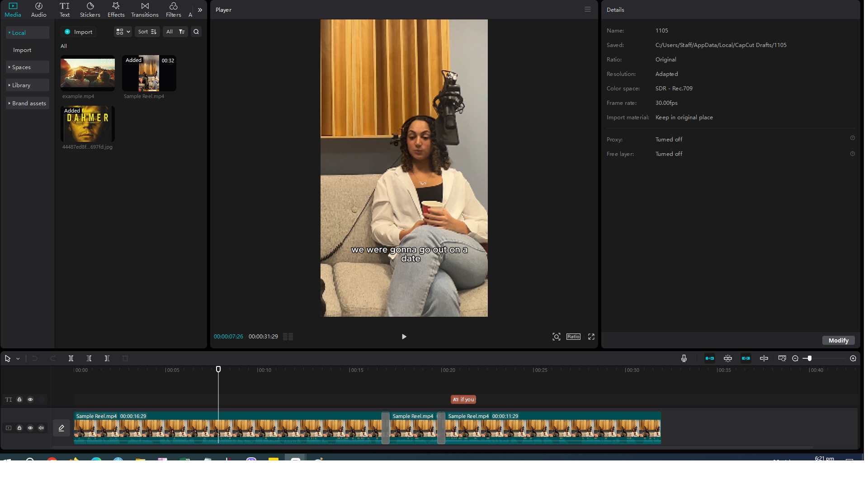Click the timeline zoom out icon
The height and width of the screenshot is (488, 868).
(795, 358)
